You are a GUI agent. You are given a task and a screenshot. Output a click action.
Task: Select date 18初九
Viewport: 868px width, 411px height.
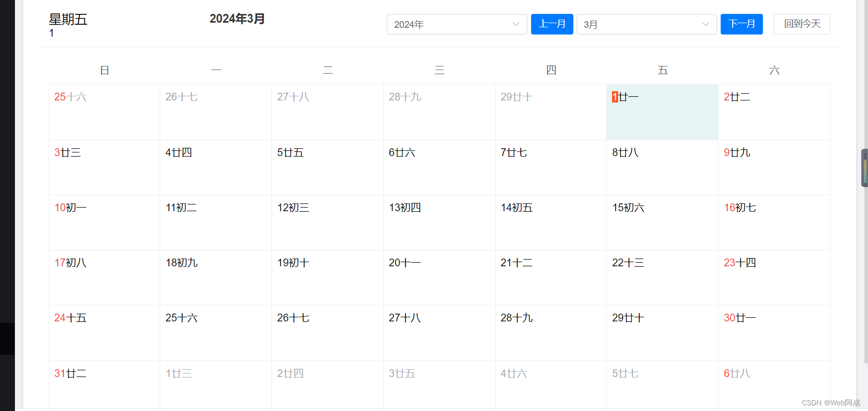click(x=216, y=278)
